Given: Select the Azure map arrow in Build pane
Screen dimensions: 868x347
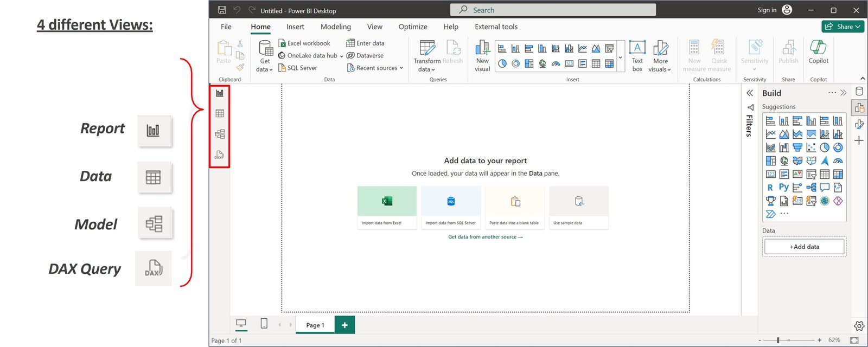Looking at the screenshot, I should pyautogui.click(x=825, y=160).
